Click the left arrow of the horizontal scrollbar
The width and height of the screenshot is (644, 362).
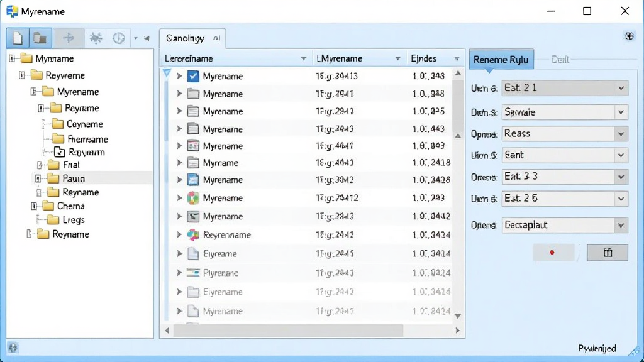[167, 331]
